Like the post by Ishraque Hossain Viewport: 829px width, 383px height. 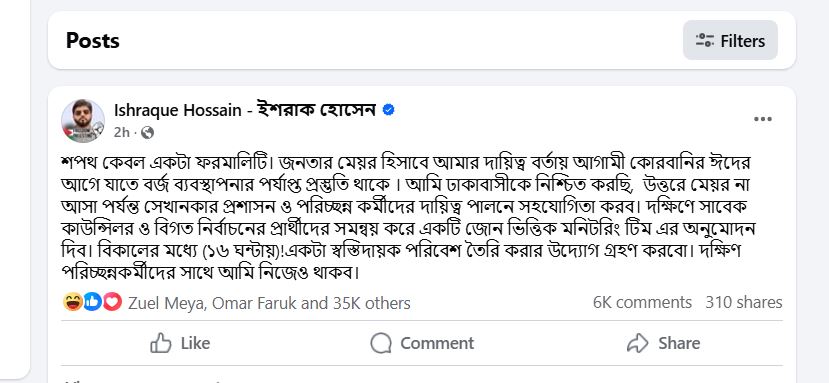(x=180, y=343)
